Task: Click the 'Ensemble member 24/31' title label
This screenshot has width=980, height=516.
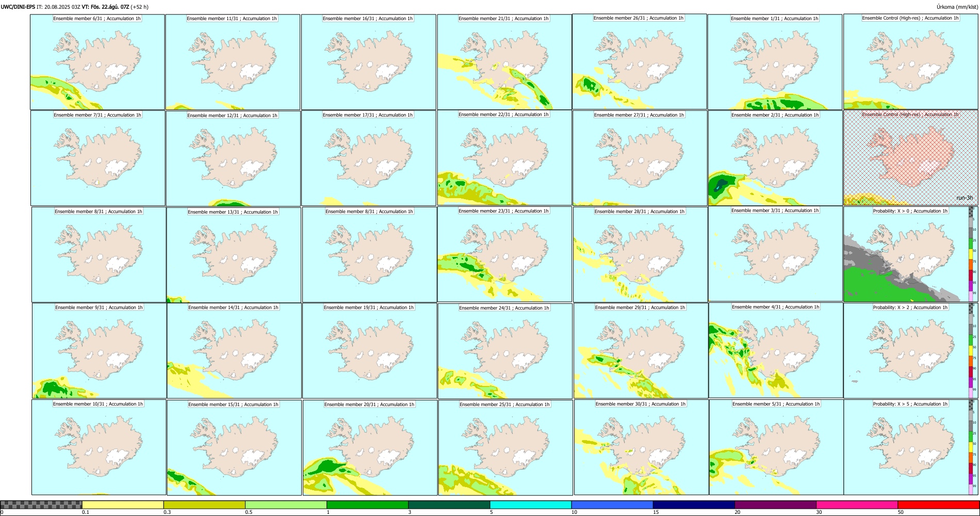Action: pos(504,308)
